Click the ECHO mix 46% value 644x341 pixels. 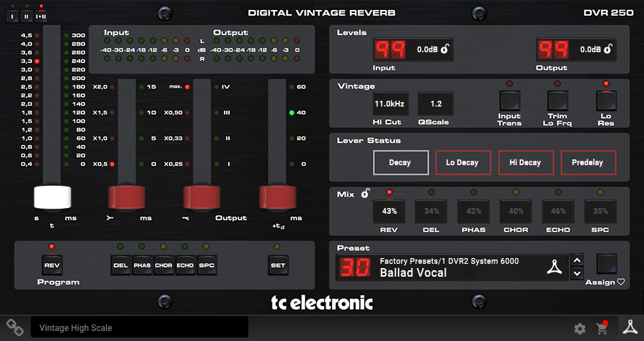[x=558, y=212]
